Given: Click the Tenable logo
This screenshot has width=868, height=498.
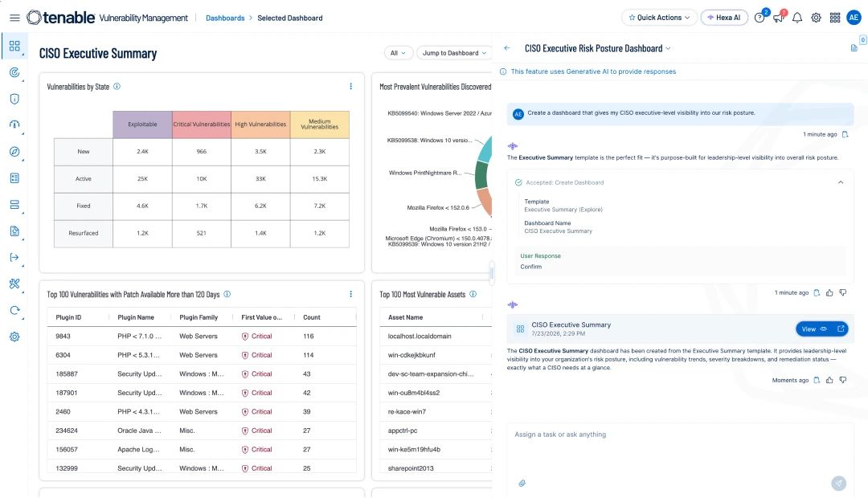Looking at the screenshot, I should point(61,18).
